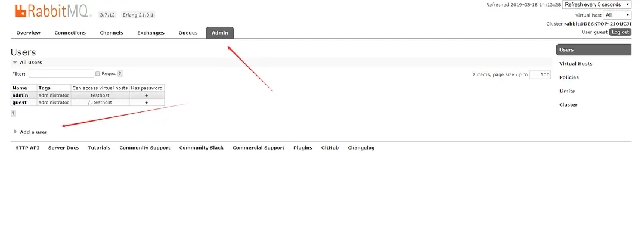Image resolution: width=644 pixels, height=249 pixels.
Task: Open the HTTP API link
Action: 27,148
